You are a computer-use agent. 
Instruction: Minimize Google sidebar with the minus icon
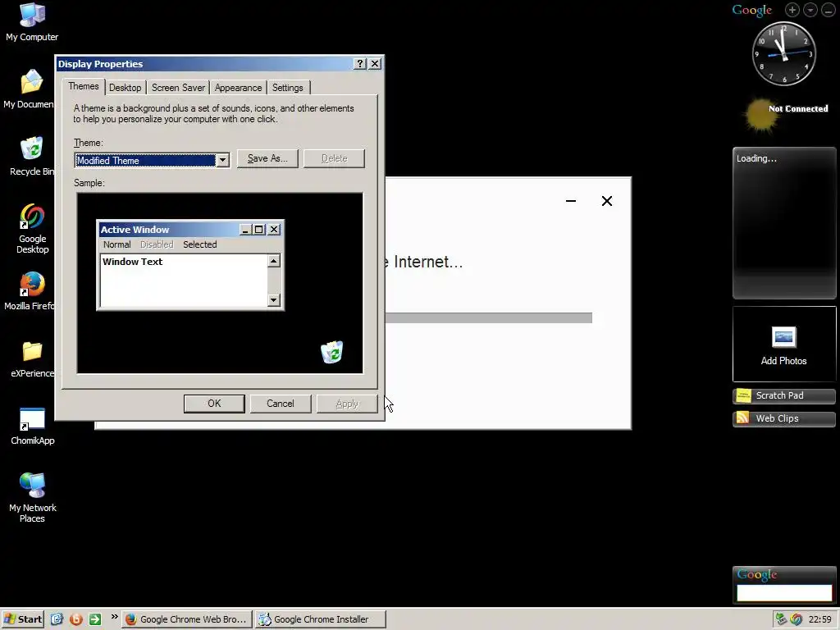click(828, 10)
